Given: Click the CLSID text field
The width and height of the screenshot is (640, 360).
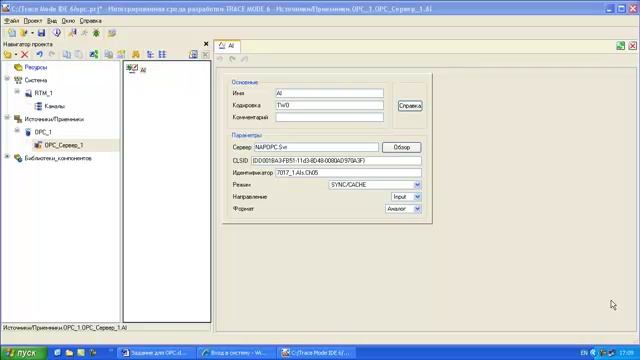Looking at the screenshot, I should point(336,161).
